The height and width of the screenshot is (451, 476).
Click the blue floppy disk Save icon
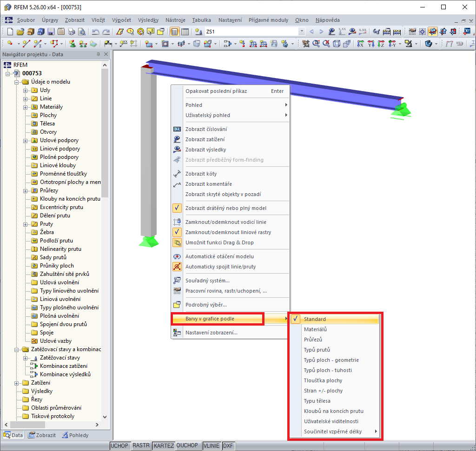click(51, 32)
